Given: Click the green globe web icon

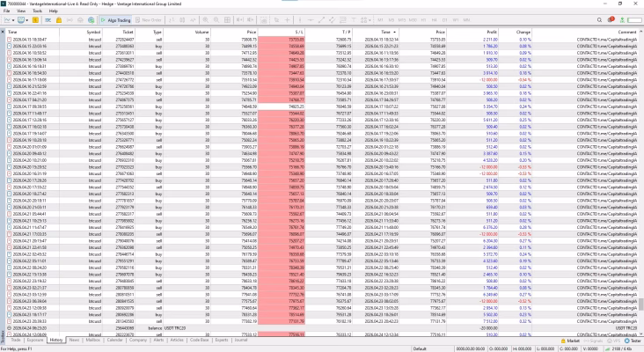Looking at the screenshot, I should click(x=91, y=19).
